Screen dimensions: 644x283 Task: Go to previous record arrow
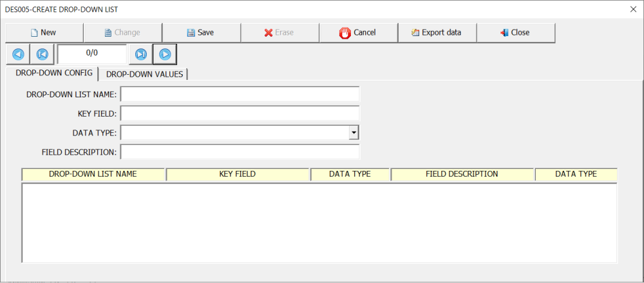tap(18, 54)
